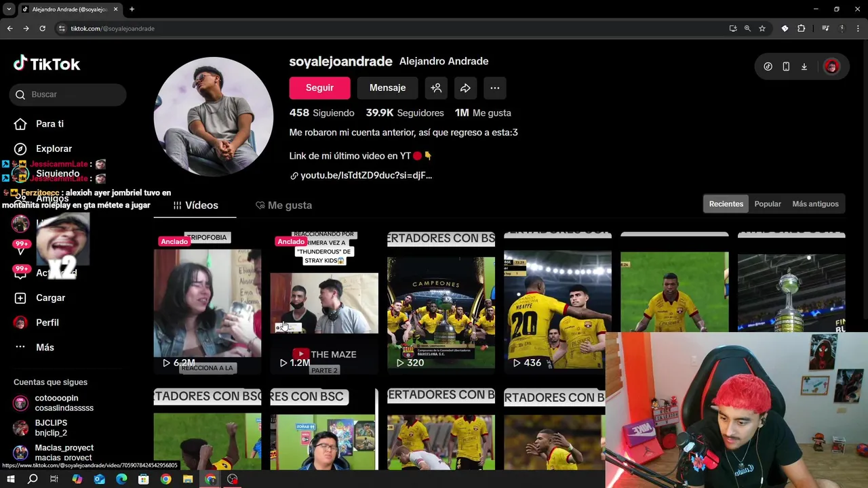This screenshot has width=868, height=488.
Task: Expand the Más sidebar menu
Action: pos(45,347)
